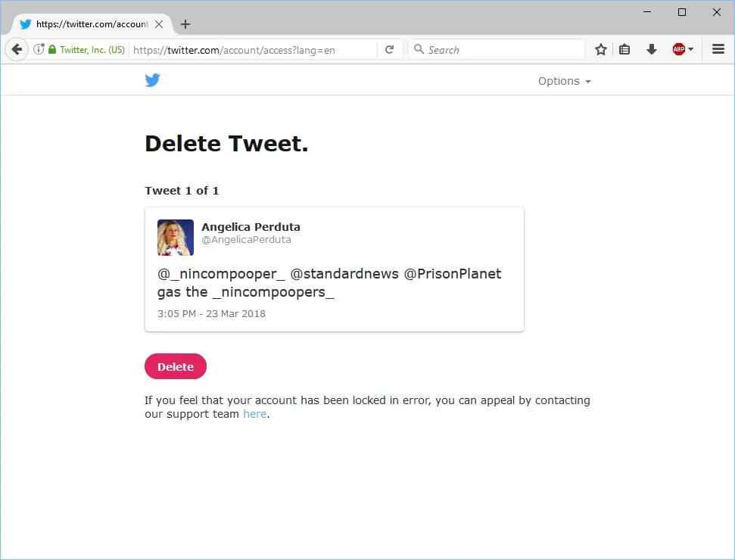Click the search magnifier icon
The height and width of the screenshot is (560, 735).
click(x=419, y=49)
